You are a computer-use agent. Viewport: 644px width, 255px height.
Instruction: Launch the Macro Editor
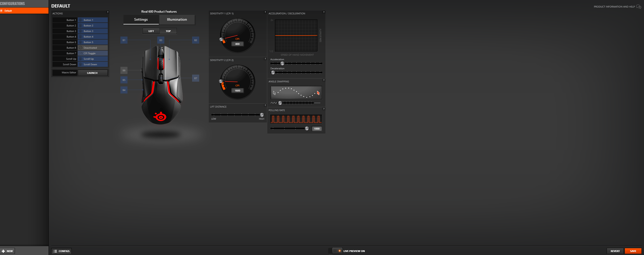coord(92,73)
